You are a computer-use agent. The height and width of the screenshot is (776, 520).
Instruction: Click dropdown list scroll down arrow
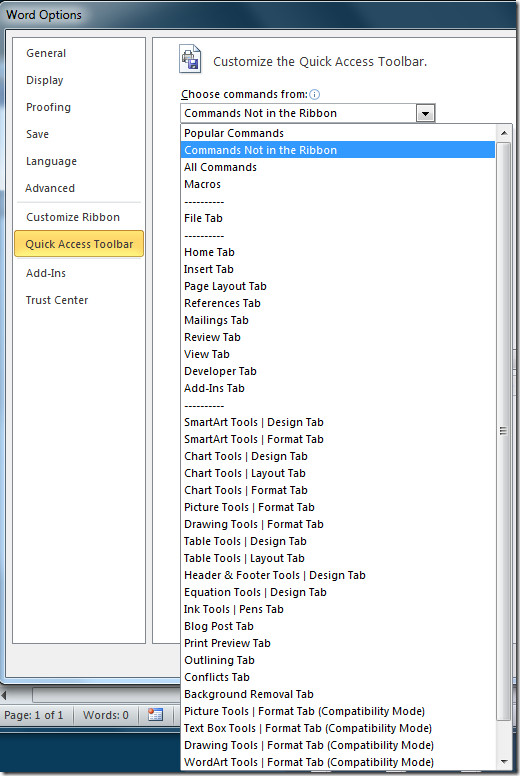(504, 762)
